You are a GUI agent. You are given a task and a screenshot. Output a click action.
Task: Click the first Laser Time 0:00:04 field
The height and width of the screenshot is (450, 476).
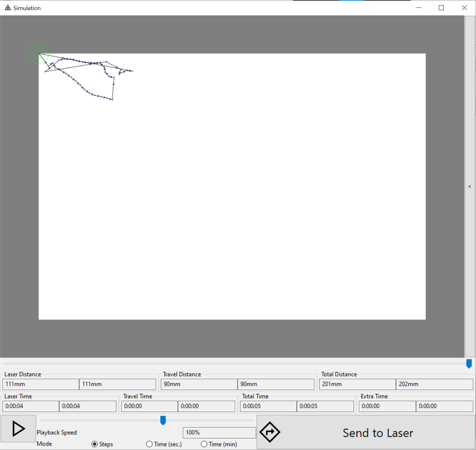pyautogui.click(x=31, y=406)
